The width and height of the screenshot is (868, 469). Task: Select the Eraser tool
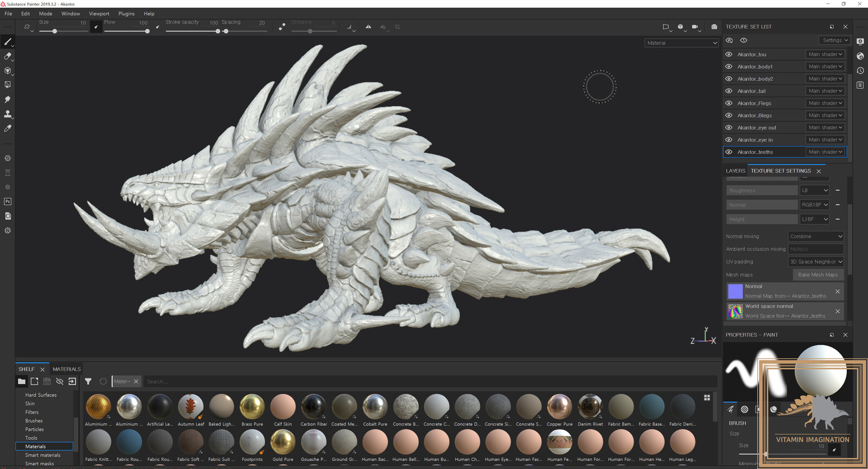(x=8, y=56)
